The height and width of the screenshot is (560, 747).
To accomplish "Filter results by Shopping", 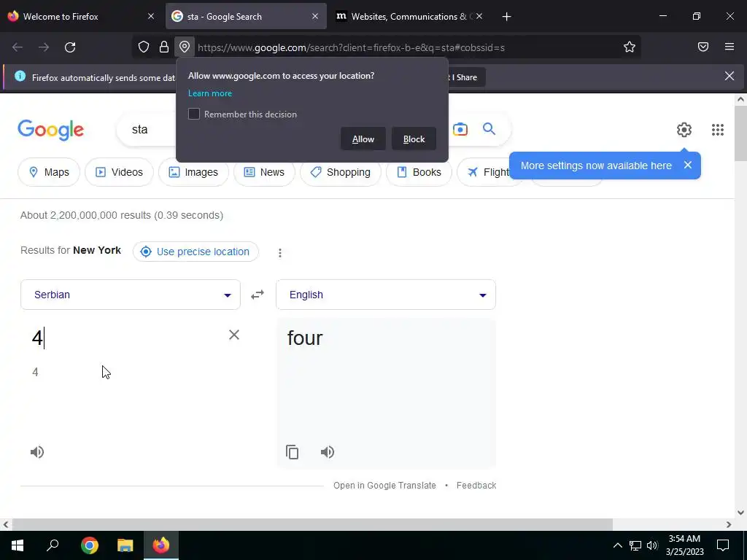I will point(340,172).
